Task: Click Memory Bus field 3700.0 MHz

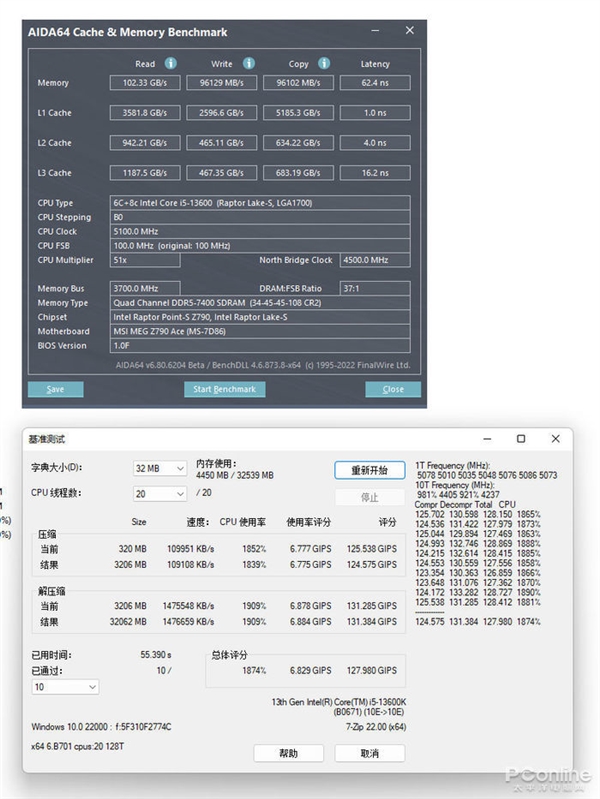Action: coord(145,288)
